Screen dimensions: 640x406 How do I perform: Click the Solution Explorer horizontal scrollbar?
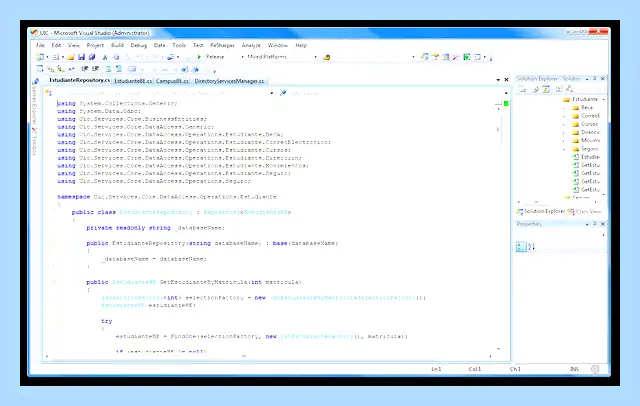[557, 202]
